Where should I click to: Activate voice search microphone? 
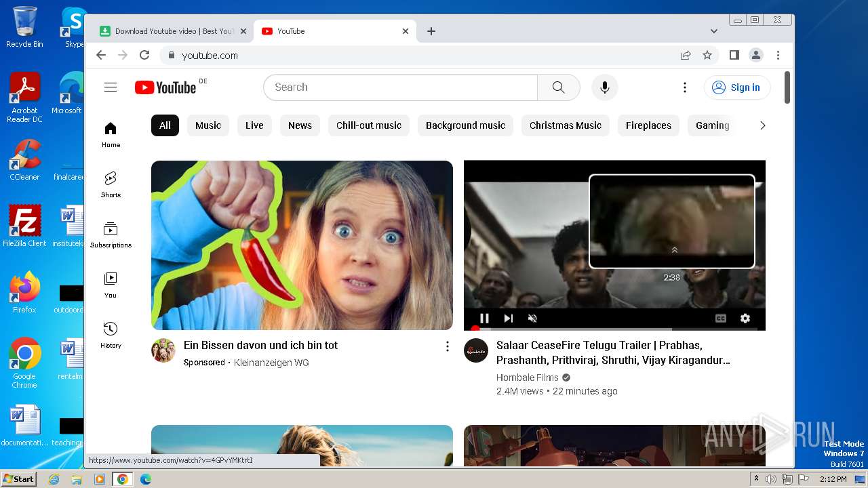coord(605,87)
